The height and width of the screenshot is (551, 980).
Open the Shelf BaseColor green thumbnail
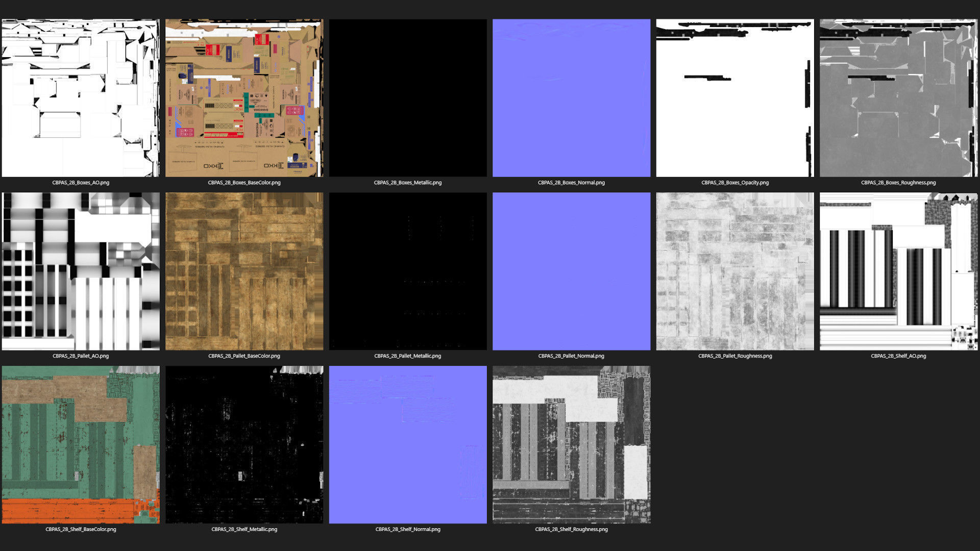click(81, 444)
